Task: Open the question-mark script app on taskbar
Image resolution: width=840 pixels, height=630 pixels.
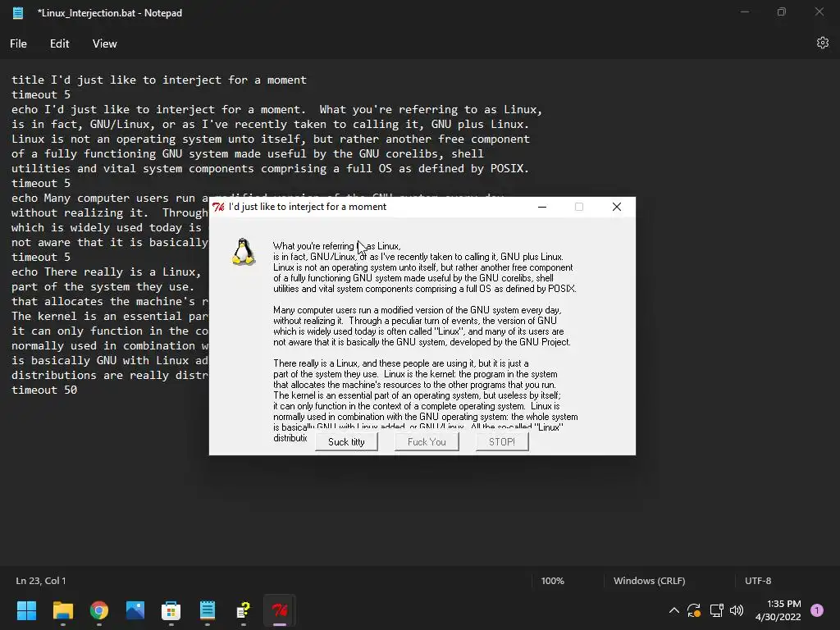Action: (243, 610)
